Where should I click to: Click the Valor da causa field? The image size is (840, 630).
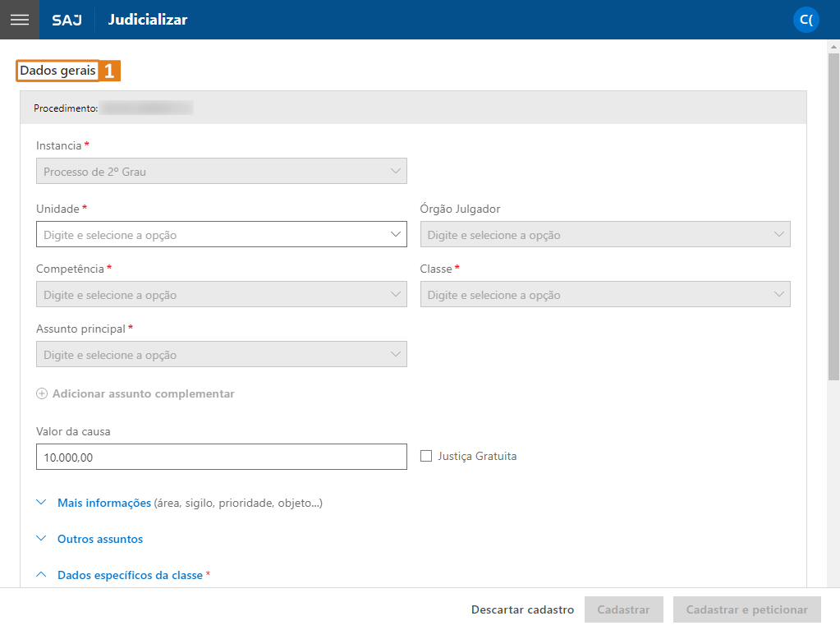point(221,457)
